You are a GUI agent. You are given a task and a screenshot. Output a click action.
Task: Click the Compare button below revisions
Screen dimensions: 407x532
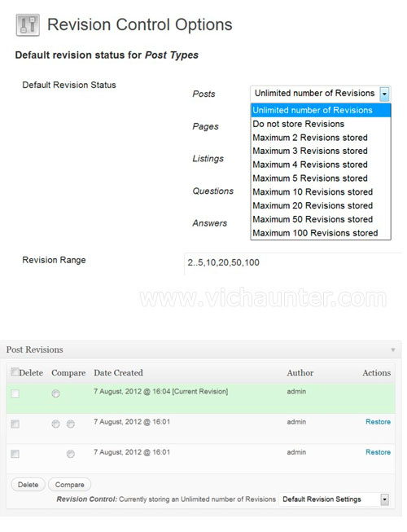(69, 485)
